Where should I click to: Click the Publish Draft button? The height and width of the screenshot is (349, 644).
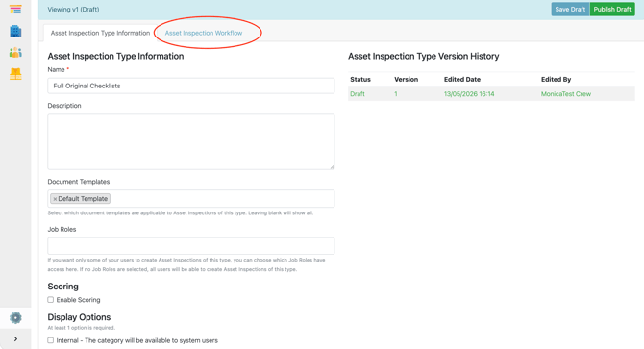point(612,9)
